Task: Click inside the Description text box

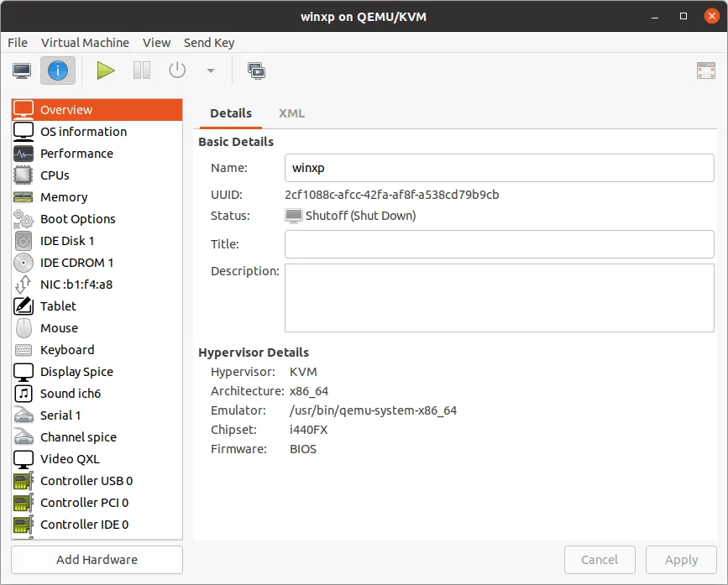Action: 499,297
